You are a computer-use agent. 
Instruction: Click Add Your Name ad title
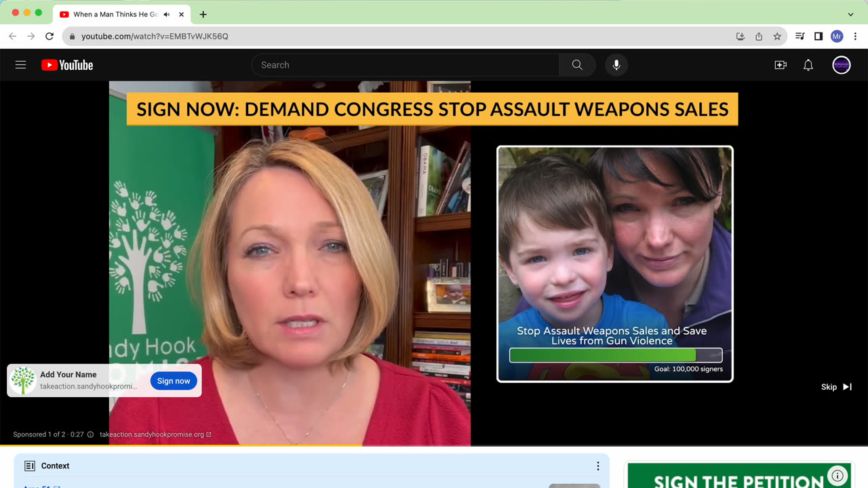(68, 374)
